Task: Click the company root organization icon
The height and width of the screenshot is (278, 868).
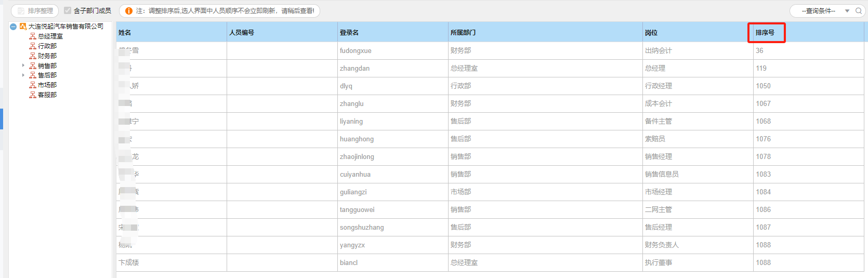Action: pyautogui.click(x=23, y=27)
